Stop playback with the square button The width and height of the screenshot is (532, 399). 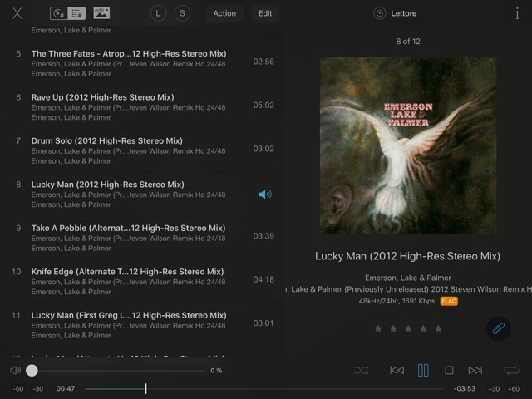[449, 370]
